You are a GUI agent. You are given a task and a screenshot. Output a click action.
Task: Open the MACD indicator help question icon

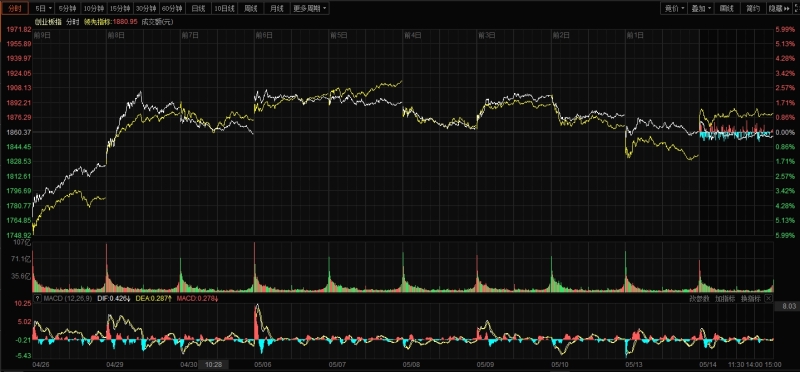[37, 299]
